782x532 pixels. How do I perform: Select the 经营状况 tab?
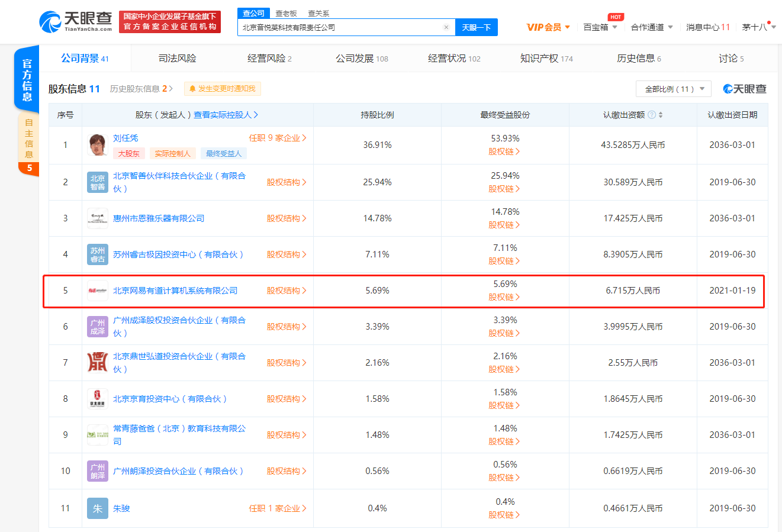(x=454, y=58)
